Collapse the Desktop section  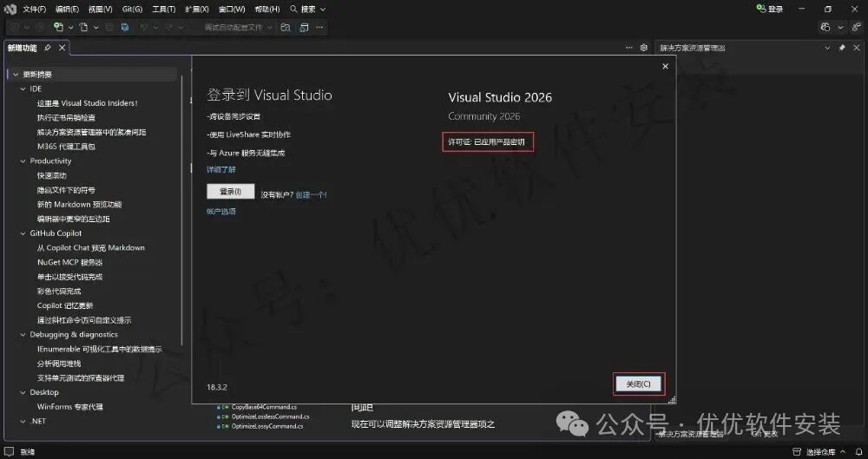[23, 392]
